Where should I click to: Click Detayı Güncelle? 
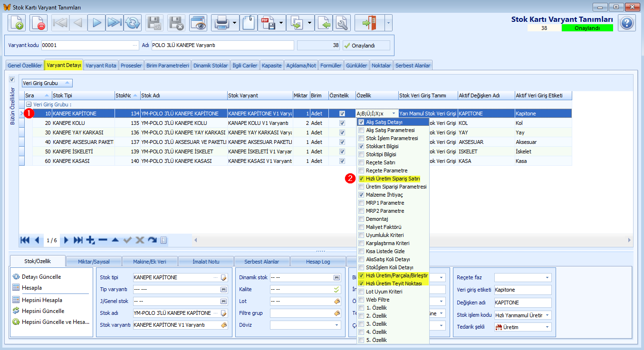coord(41,277)
